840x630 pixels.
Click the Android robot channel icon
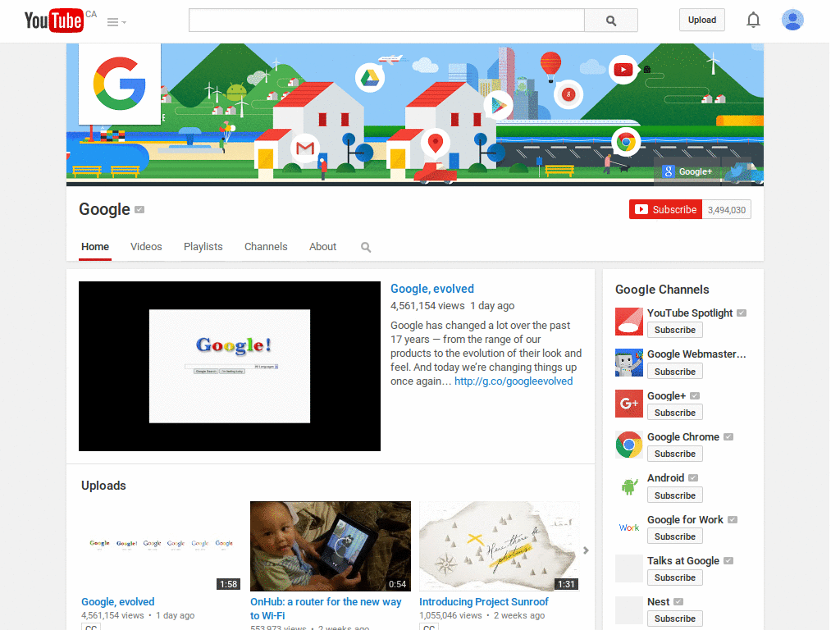point(629,486)
